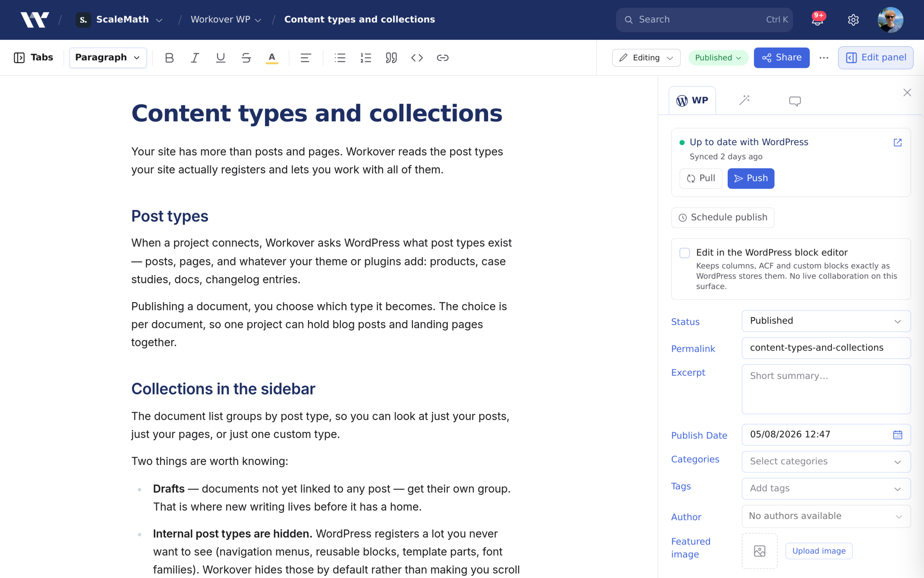Click the Content types and collections breadcrumb

pyautogui.click(x=359, y=20)
